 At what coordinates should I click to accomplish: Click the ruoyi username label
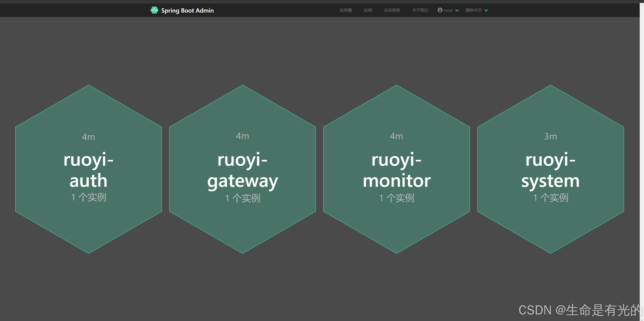tap(448, 10)
